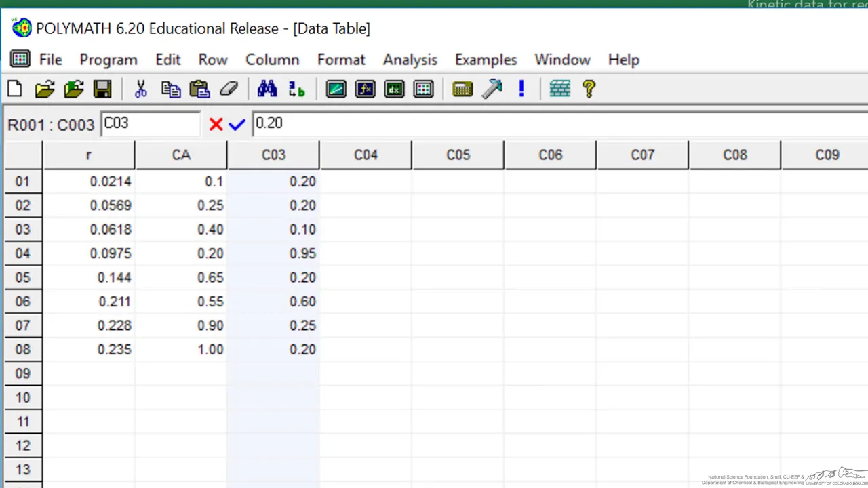Paste using the clipboard icon
Screen dimensions: 868x488
[x=199, y=89]
